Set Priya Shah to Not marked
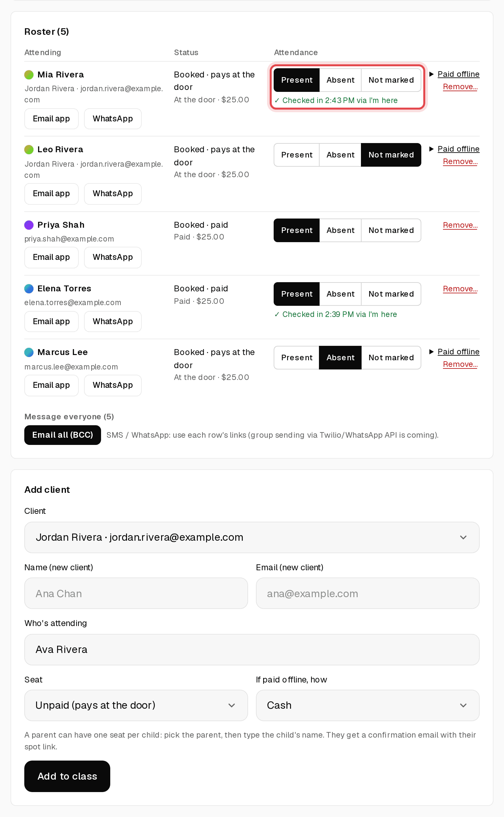Image resolution: width=504 pixels, height=817 pixels. click(391, 230)
